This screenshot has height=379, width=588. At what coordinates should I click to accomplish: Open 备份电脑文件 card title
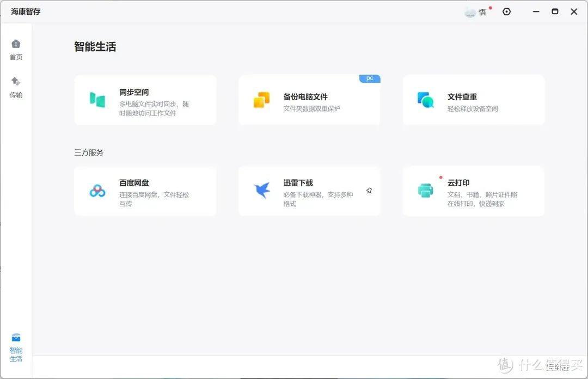pos(305,97)
